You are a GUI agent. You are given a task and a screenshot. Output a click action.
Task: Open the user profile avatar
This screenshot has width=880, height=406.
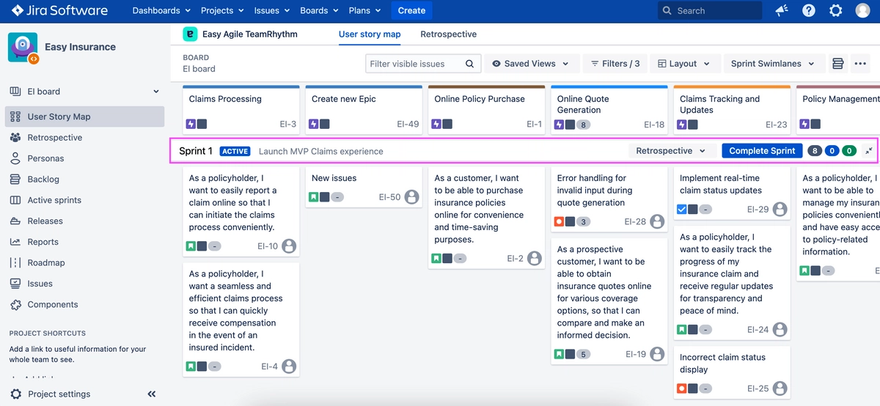coord(863,11)
